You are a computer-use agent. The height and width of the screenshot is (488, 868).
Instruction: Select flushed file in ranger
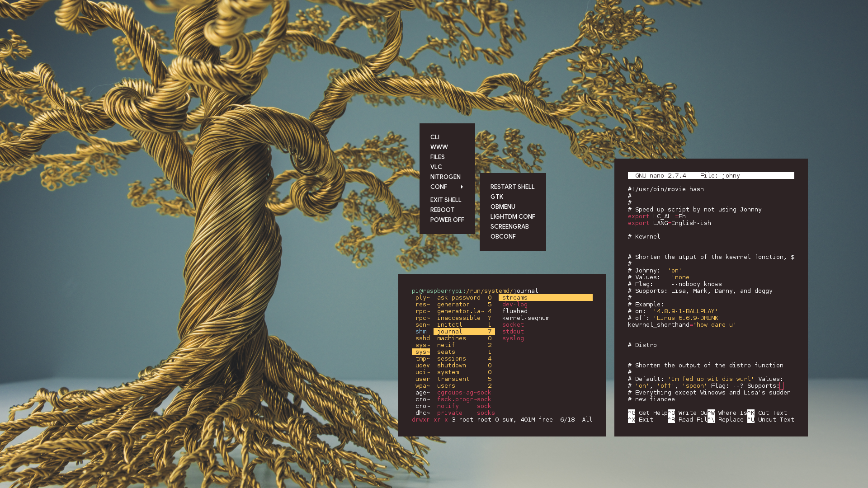click(514, 311)
